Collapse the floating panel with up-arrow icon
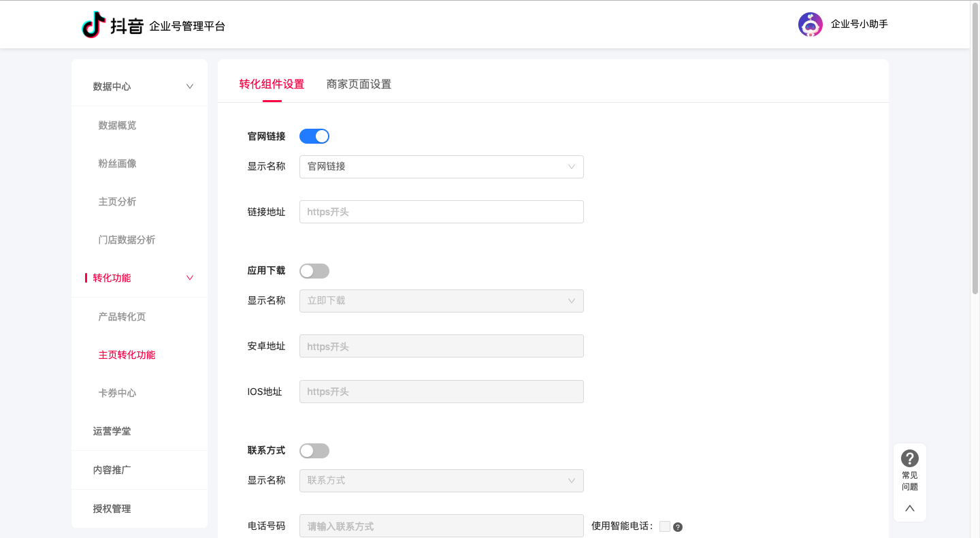Image resolution: width=980 pixels, height=538 pixels. click(x=909, y=508)
